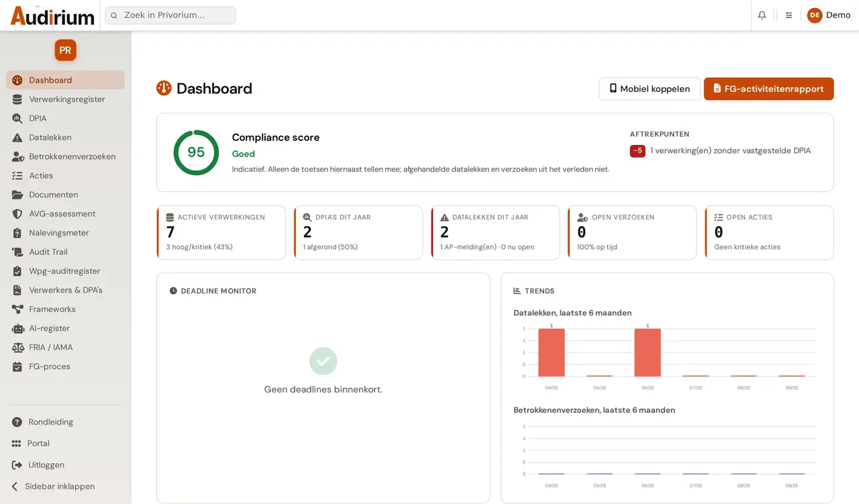Click the Betrokkenenverzoeken person icon
This screenshot has width=859, height=504.
point(17,156)
